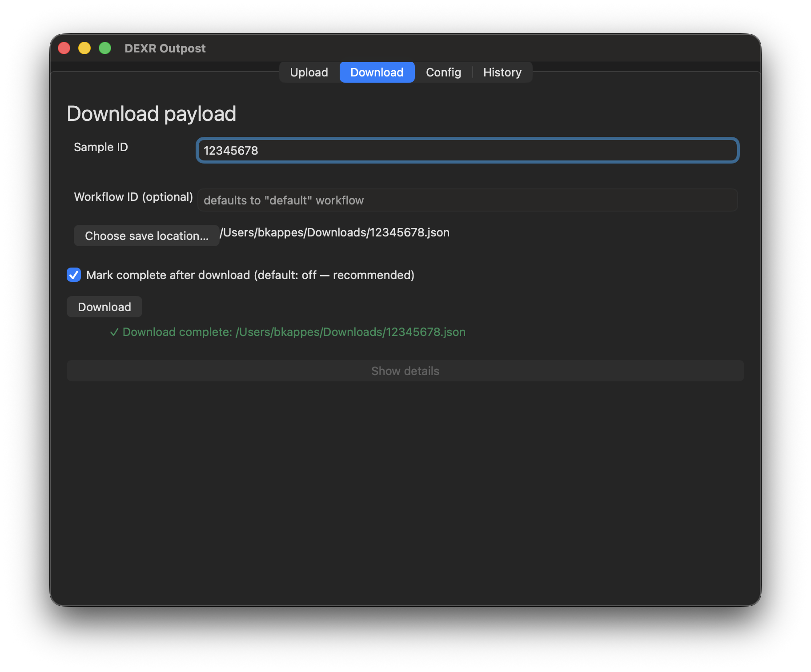The image size is (811, 672).
Task: Minimize the window with yellow button
Action: click(x=84, y=48)
